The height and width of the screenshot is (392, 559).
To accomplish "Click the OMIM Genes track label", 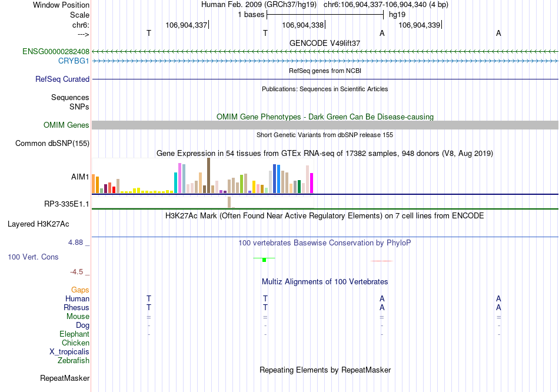I will coord(66,125).
